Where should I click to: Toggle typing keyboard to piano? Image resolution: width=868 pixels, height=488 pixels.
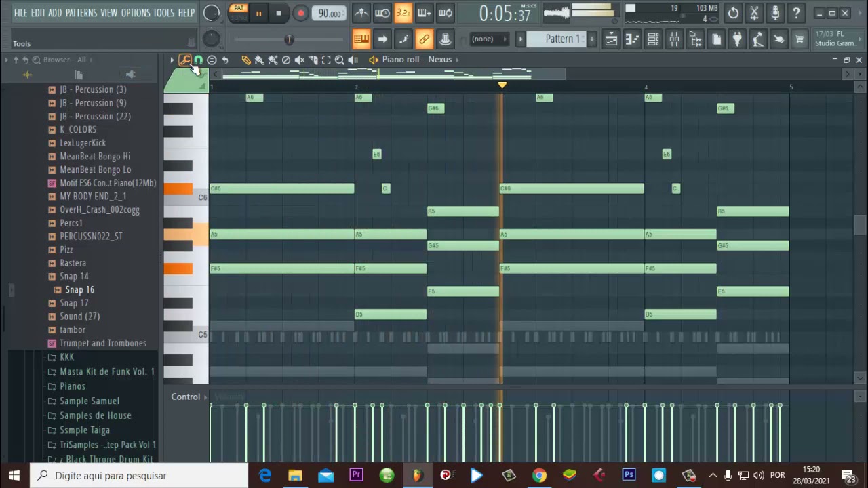[x=361, y=39]
